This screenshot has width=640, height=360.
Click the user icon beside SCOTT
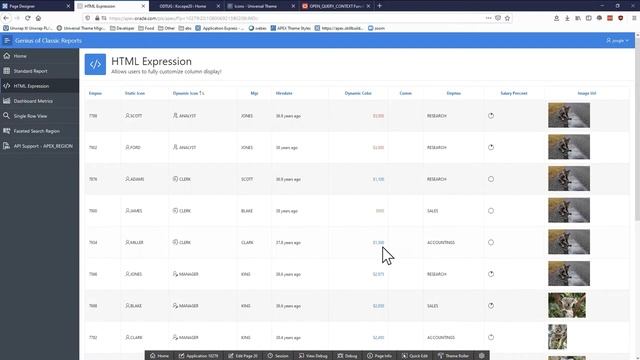click(127, 116)
